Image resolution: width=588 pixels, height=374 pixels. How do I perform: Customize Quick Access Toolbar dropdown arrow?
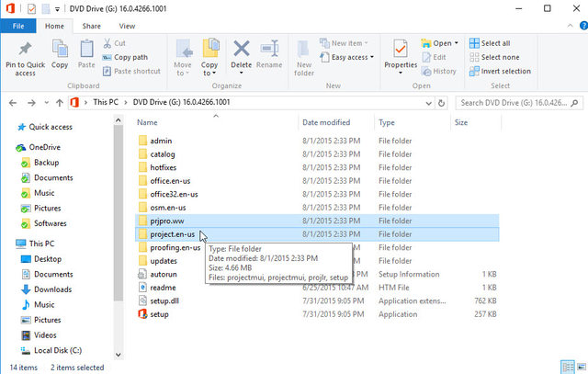pyautogui.click(x=57, y=9)
